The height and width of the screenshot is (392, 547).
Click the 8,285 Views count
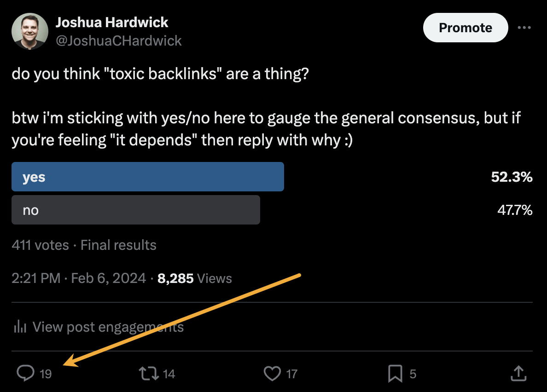pos(194,278)
